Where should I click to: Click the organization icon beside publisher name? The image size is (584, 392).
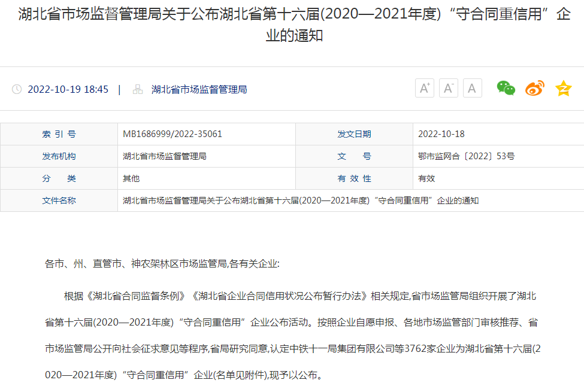[x=138, y=89]
